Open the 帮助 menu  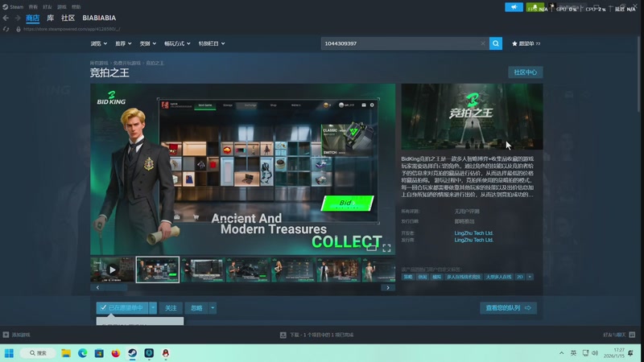click(76, 6)
